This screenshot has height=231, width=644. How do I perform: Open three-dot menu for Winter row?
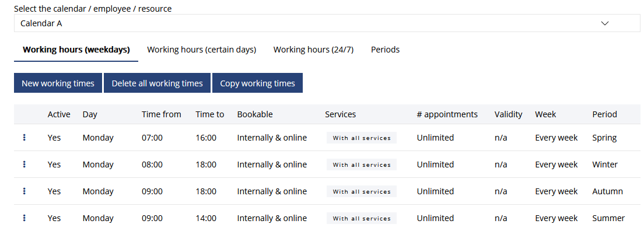24,164
